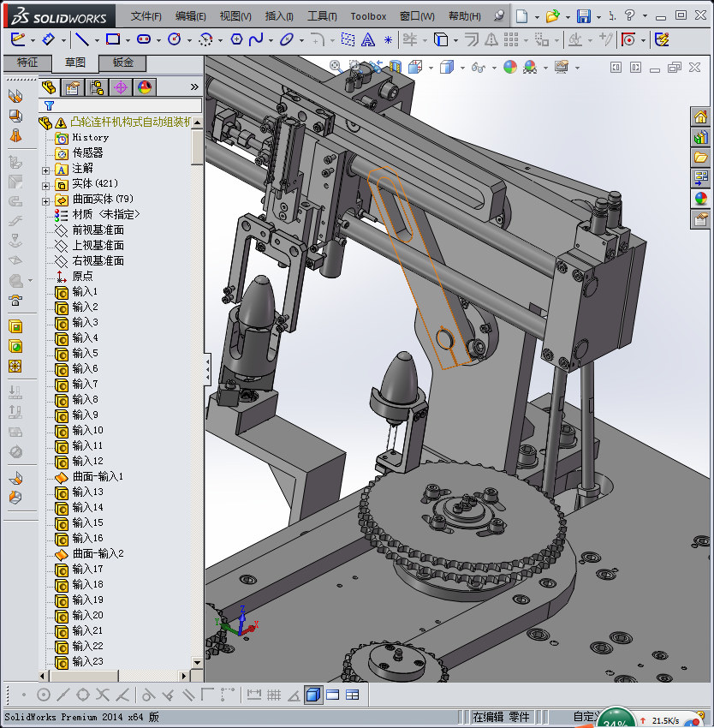Image resolution: width=714 pixels, height=728 pixels.
Task: Select 输入10 feature in the tree
Action: pyautogui.click(x=87, y=430)
